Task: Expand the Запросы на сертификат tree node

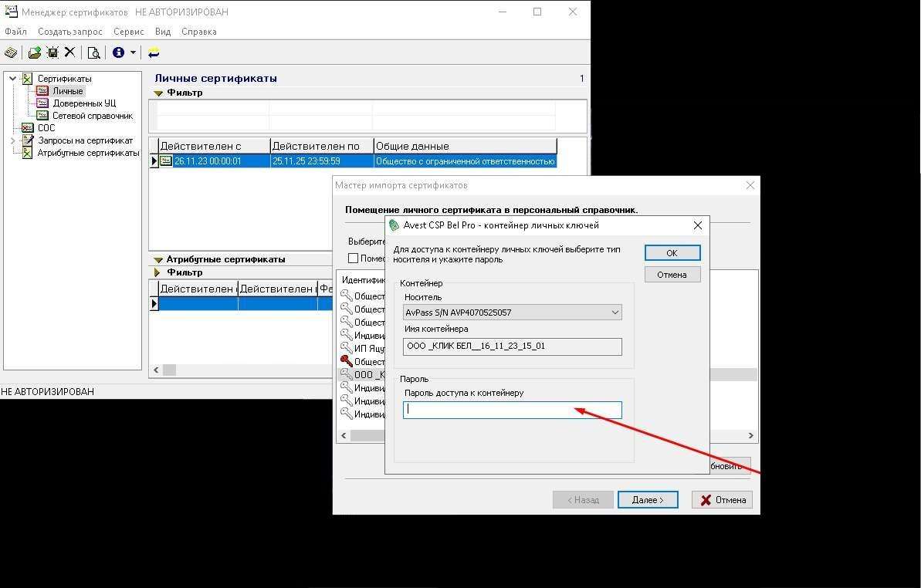Action: coord(13,140)
